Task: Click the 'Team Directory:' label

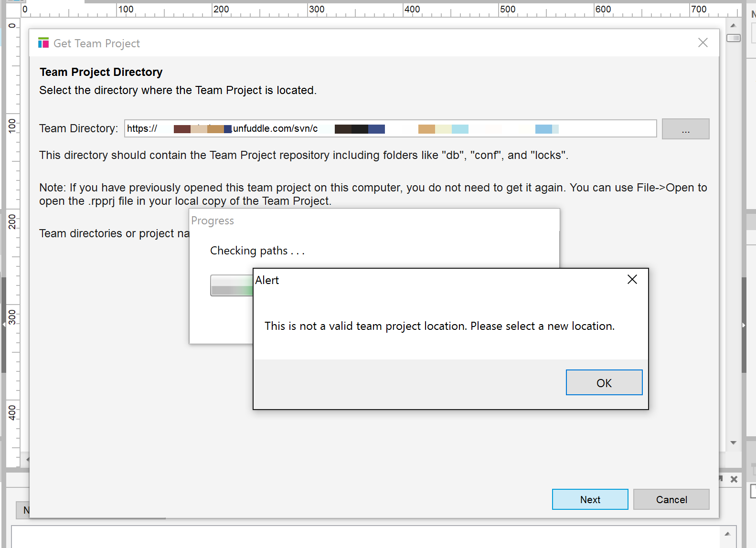Action: 78,128
